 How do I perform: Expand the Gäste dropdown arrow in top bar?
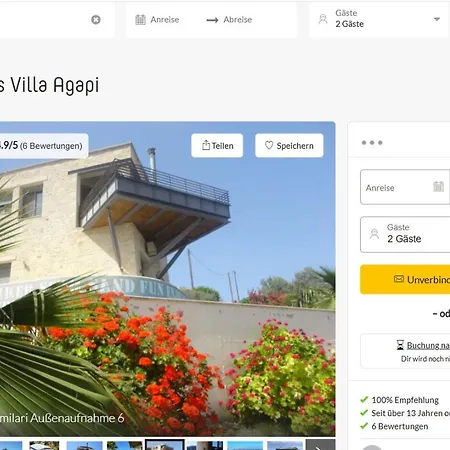437,19
